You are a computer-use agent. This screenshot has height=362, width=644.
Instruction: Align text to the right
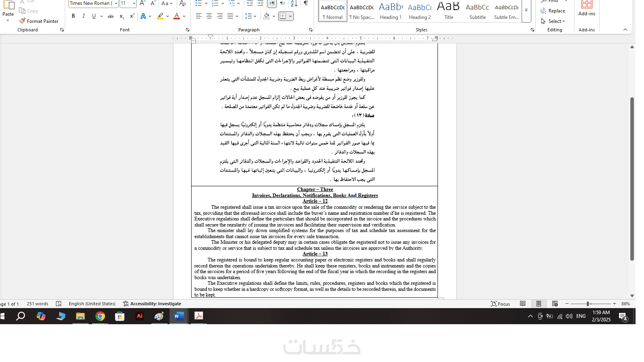pyautogui.click(x=220, y=16)
